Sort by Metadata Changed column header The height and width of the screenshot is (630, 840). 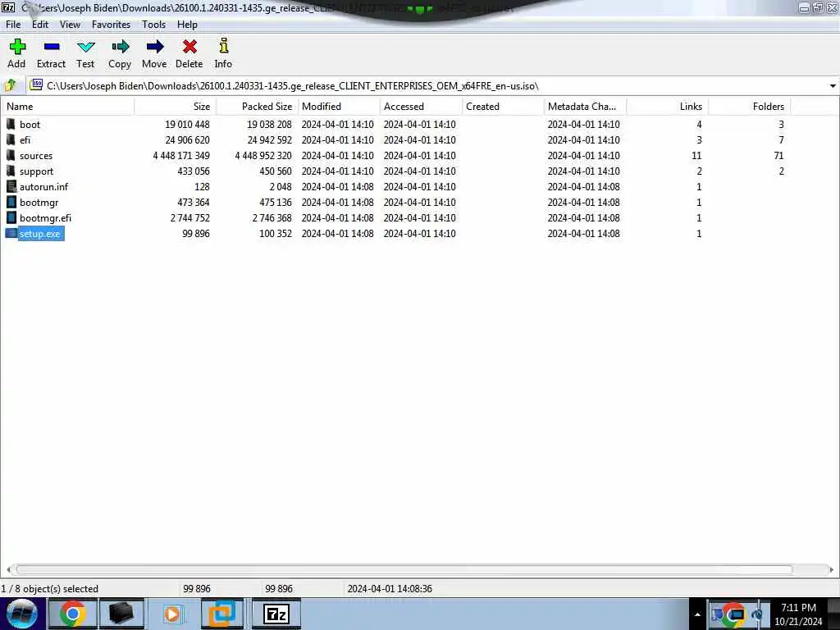pyautogui.click(x=585, y=107)
